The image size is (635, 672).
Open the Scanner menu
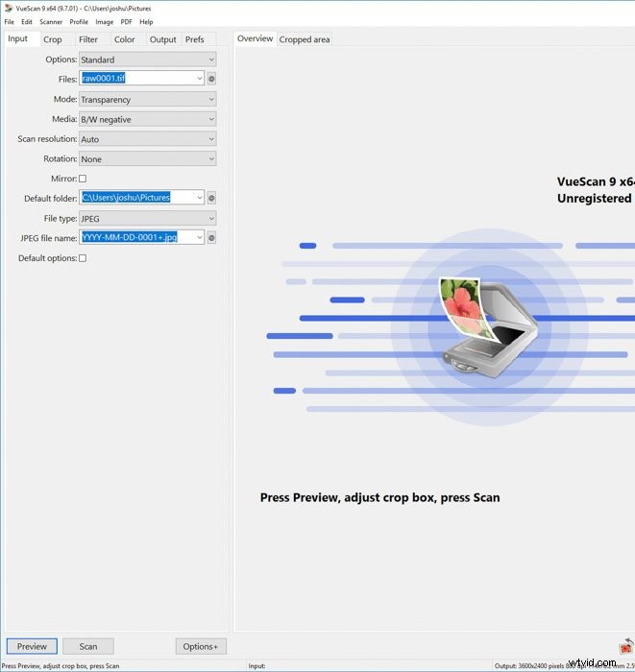[51, 22]
